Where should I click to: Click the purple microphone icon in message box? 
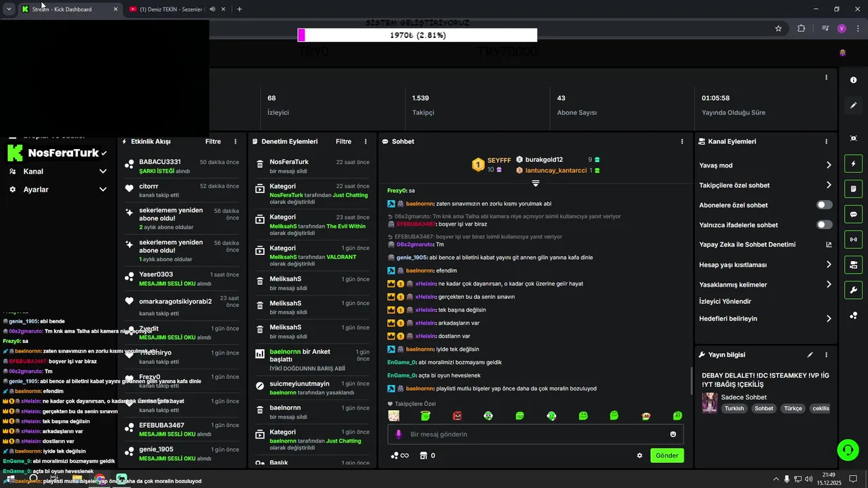(x=398, y=434)
